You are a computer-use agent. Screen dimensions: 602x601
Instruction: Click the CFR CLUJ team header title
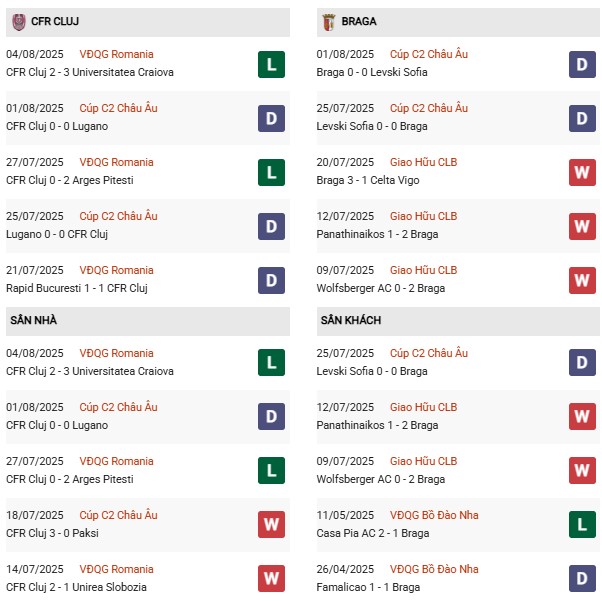pos(55,21)
